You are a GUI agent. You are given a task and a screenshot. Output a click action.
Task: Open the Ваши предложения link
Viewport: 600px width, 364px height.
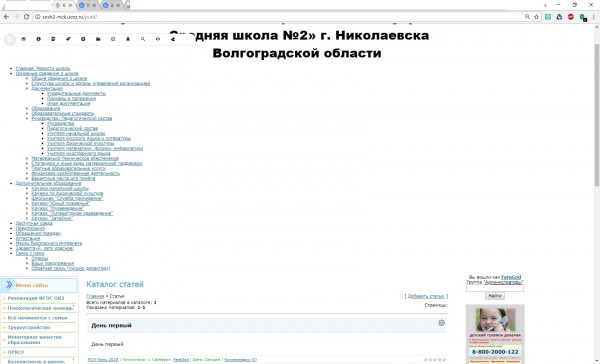click(52, 263)
